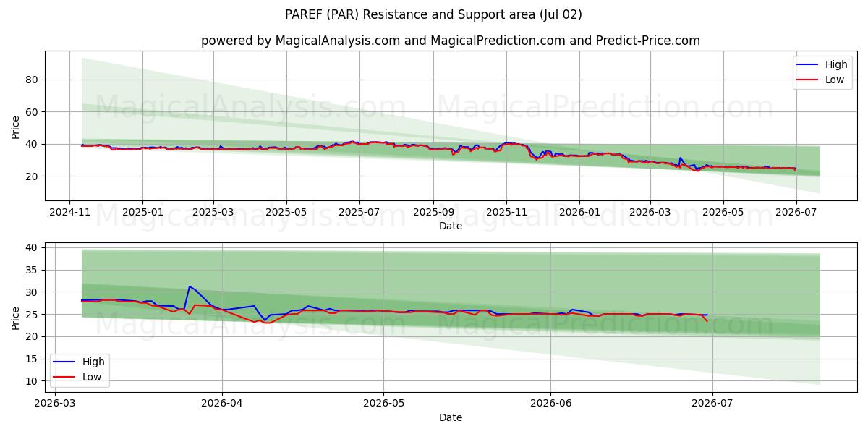
Task: Click the '2026-03' x-axis label of bottom chart
Action: point(55,404)
